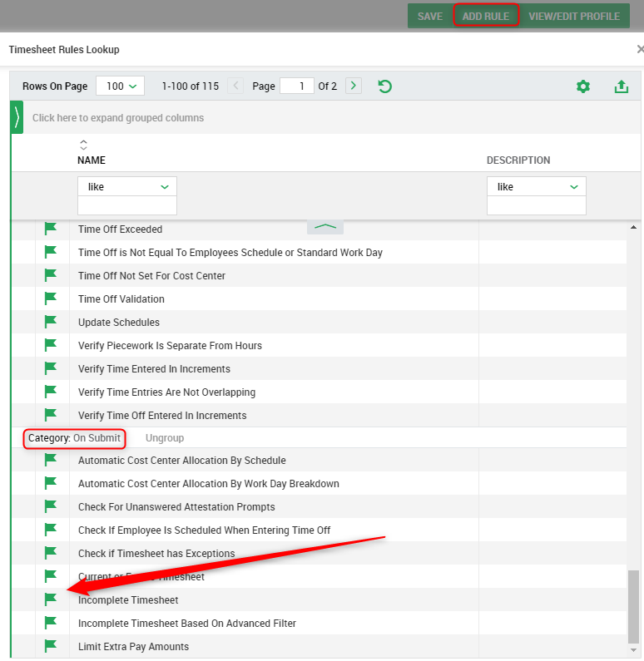Click flag for Time Off Not Set For Cost Center
The width and height of the screenshot is (644, 661).
click(51, 275)
